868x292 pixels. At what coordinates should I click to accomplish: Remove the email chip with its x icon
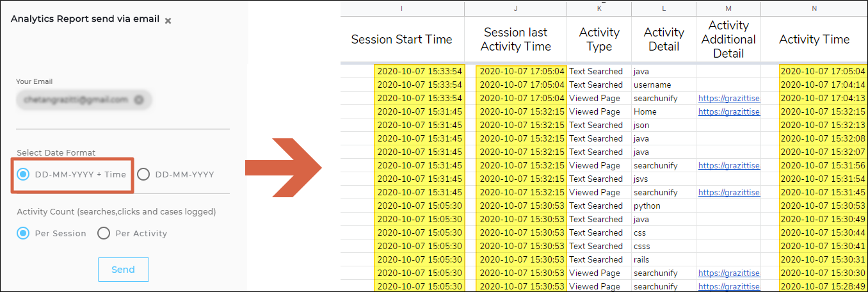tap(138, 100)
